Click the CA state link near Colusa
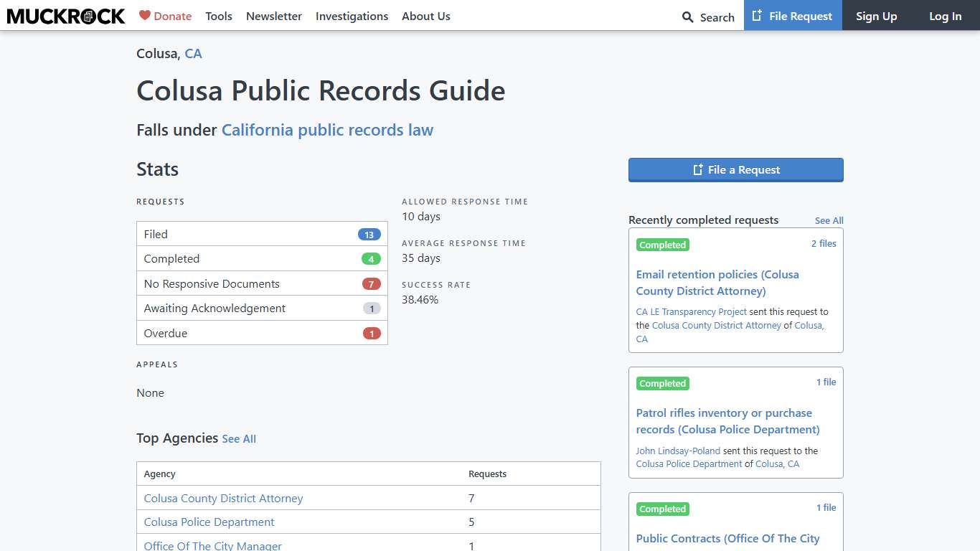Image resolution: width=980 pixels, height=551 pixels. point(193,53)
